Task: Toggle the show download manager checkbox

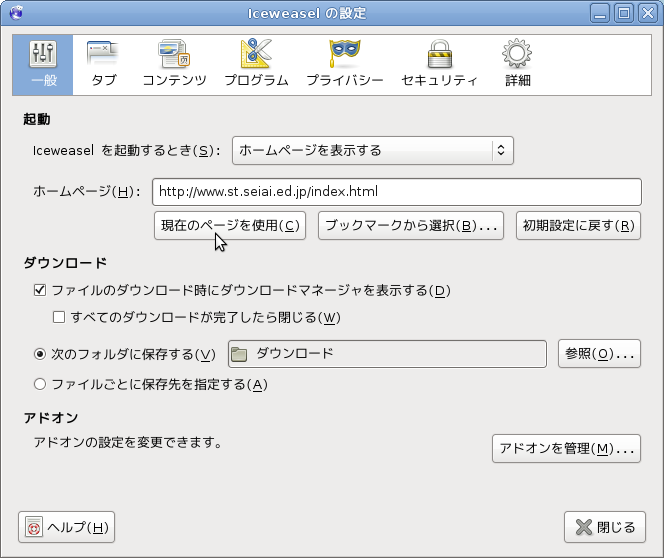Action: [40, 290]
